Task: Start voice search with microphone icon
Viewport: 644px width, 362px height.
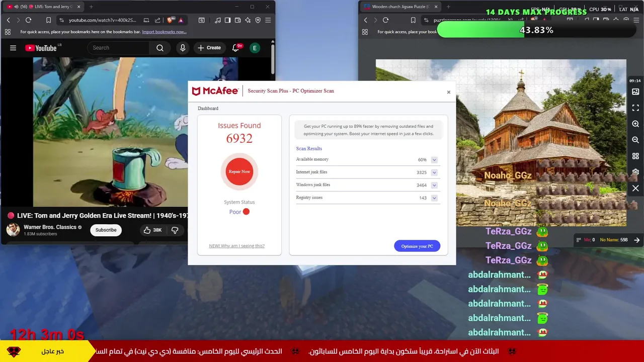Action: pyautogui.click(x=183, y=48)
